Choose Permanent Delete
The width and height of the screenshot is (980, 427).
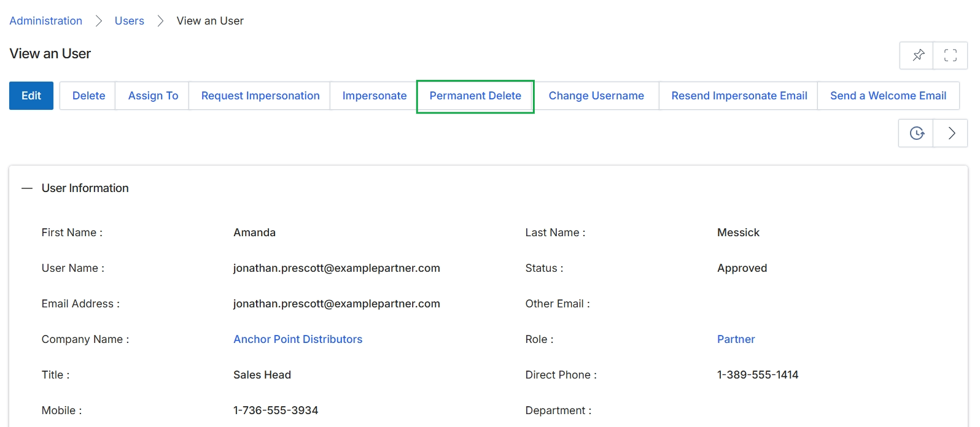[x=475, y=96]
